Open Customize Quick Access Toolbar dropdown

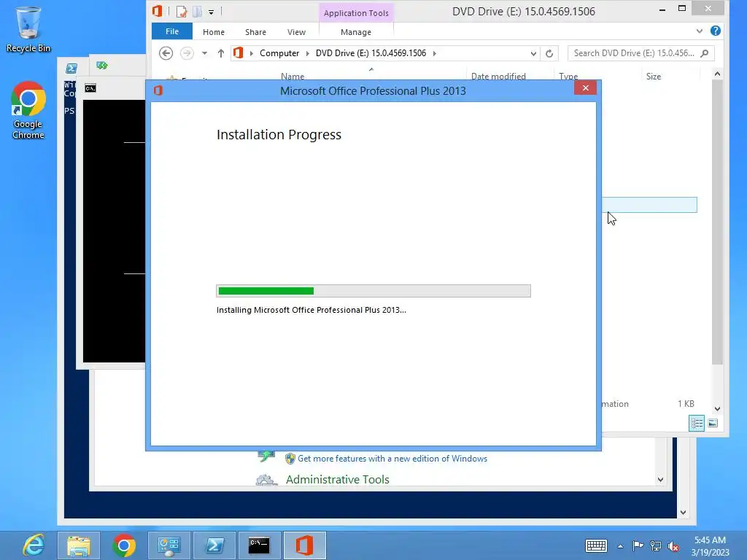pos(211,12)
